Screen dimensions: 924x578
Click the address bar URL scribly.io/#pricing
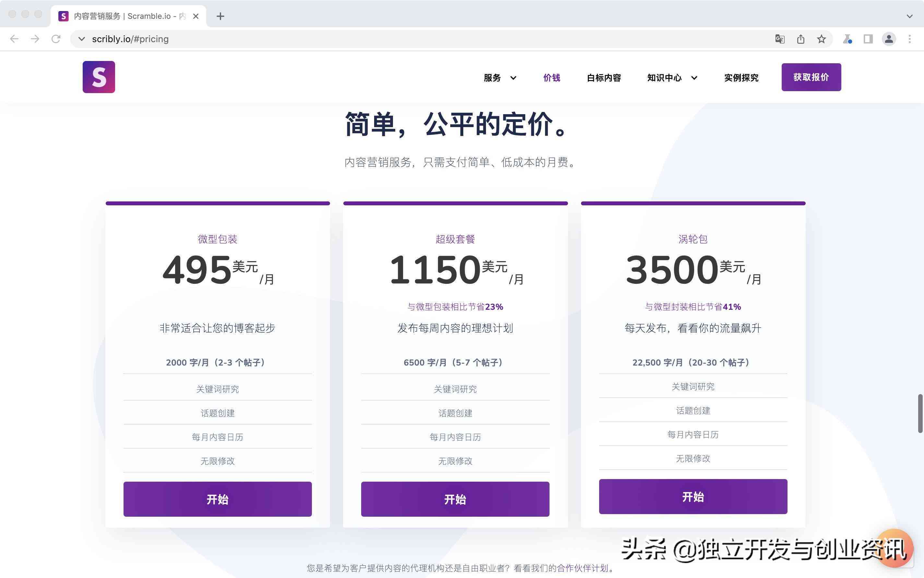(x=130, y=39)
